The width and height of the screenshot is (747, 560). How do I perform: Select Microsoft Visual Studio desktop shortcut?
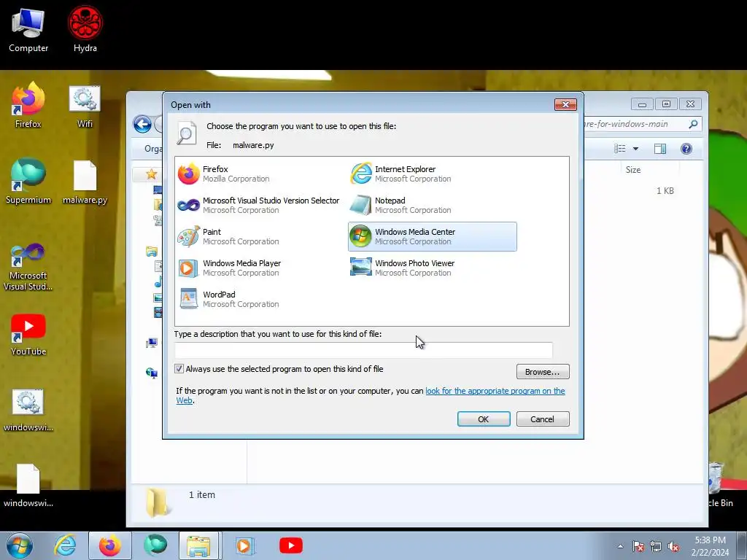point(28,267)
